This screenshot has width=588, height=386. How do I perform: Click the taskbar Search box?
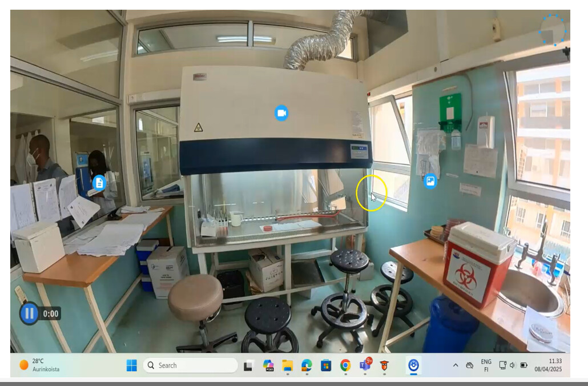tap(190, 365)
